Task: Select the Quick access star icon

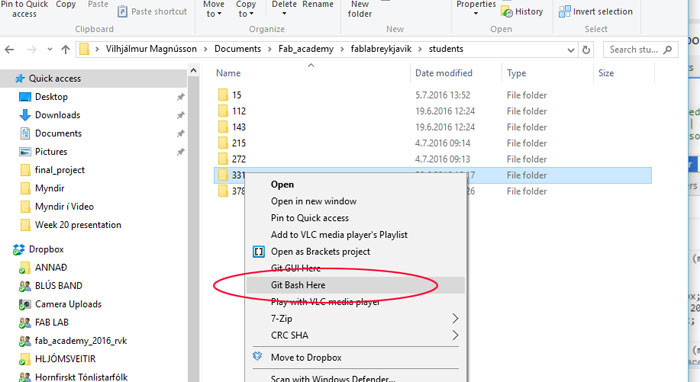Action: point(20,79)
